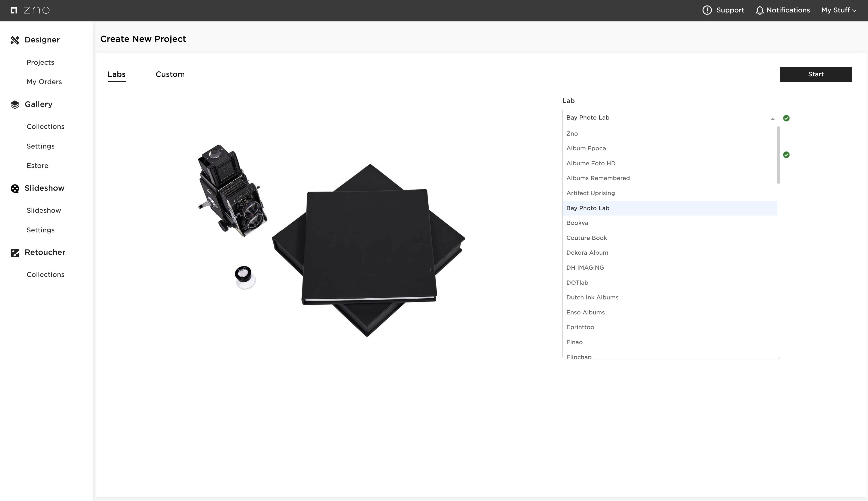Click the Lab combo box field
The height and width of the screenshot is (501, 868).
(x=671, y=118)
